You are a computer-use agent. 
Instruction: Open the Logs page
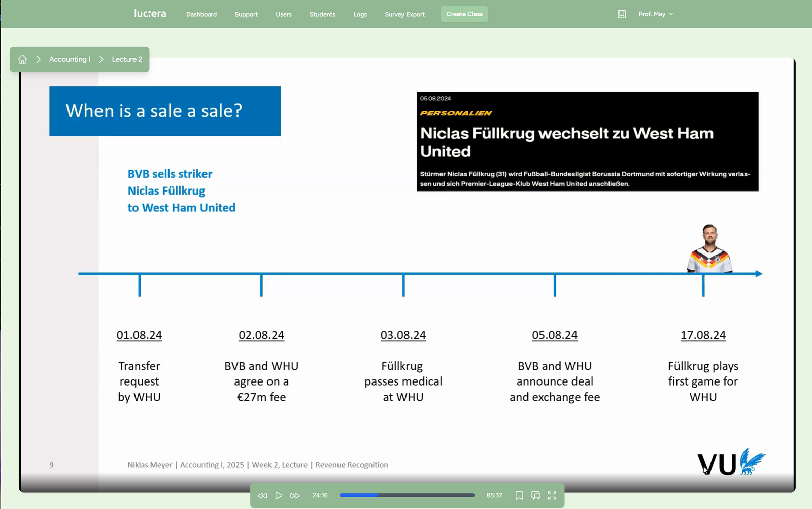click(360, 14)
